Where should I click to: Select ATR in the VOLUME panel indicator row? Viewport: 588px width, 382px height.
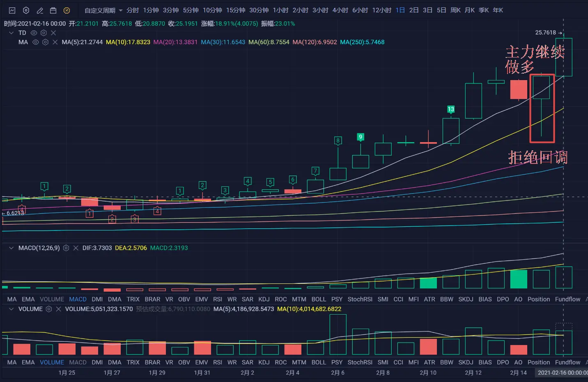[x=430, y=363]
